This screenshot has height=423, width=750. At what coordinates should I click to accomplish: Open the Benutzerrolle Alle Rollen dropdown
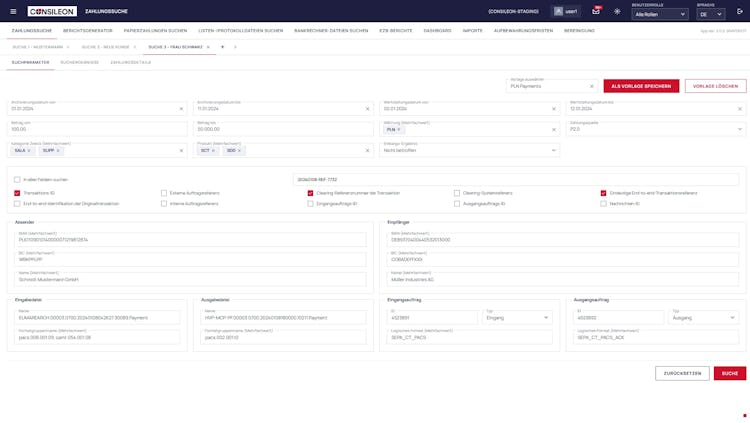(x=660, y=14)
